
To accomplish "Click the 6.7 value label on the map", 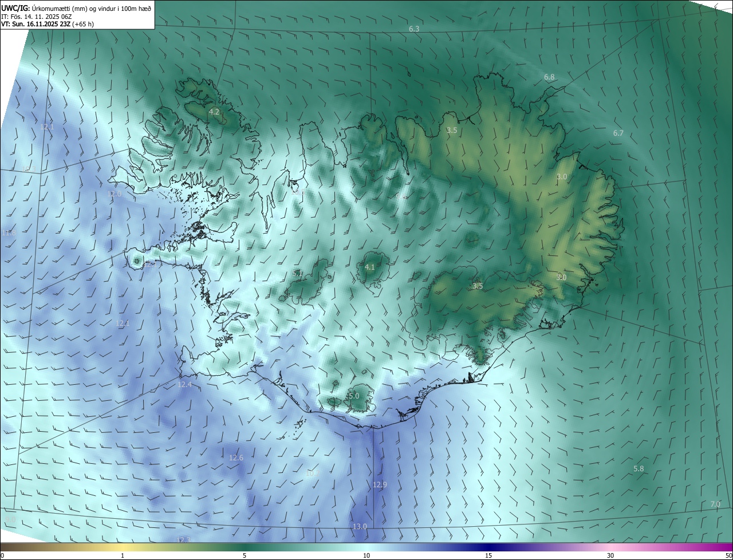I will click(618, 133).
